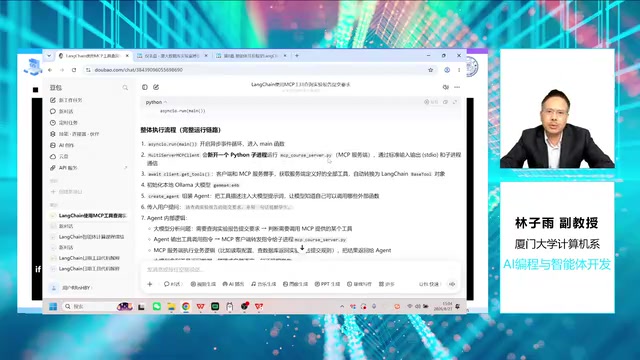Activate the voice input button

coord(452,284)
